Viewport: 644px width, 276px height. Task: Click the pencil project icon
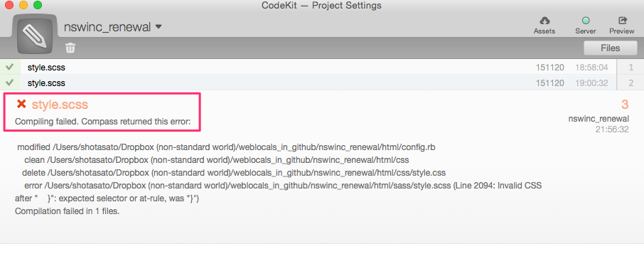(35, 33)
